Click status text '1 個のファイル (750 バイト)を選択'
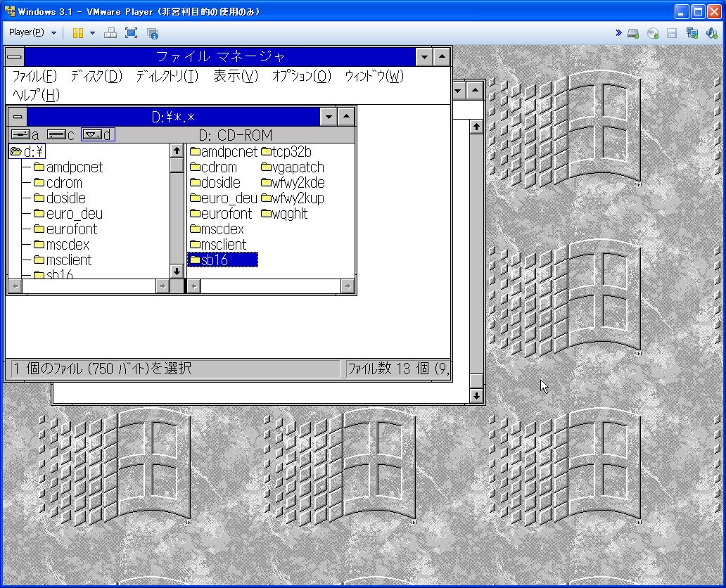Screen dimensions: 726x588 pos(103,369)
